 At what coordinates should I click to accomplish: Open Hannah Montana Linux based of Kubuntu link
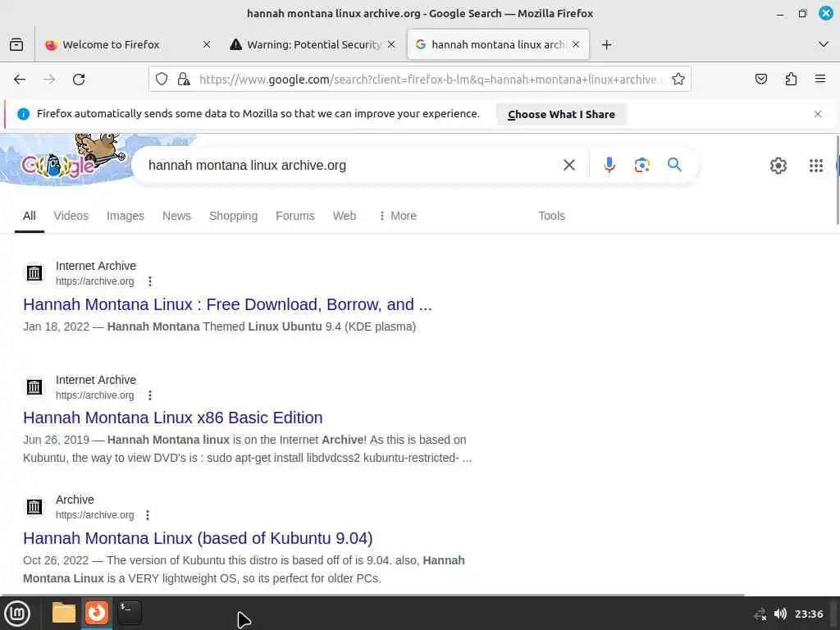coord(198,538)
